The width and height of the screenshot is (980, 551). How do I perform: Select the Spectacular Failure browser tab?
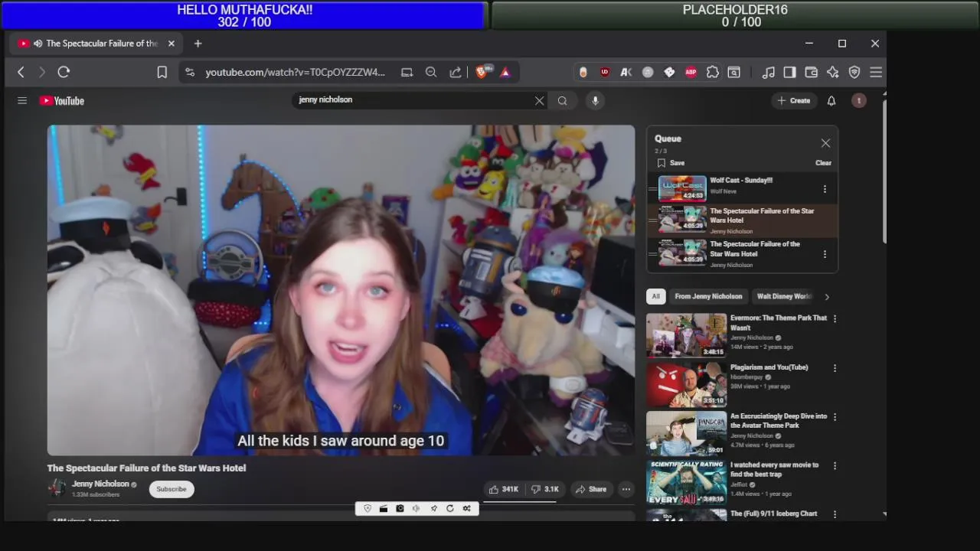[96, 44]
